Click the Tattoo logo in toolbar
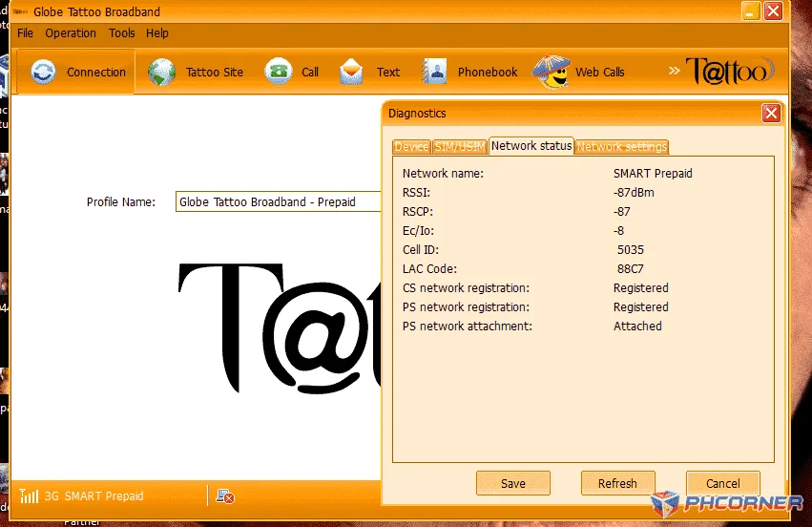Screen dimensions: 812x527 click(730, 71)
